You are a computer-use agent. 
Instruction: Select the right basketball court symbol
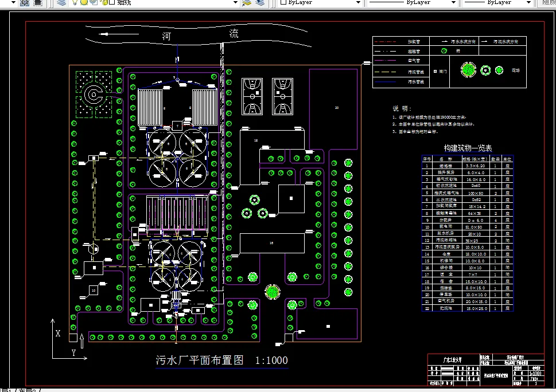(283, 97)
